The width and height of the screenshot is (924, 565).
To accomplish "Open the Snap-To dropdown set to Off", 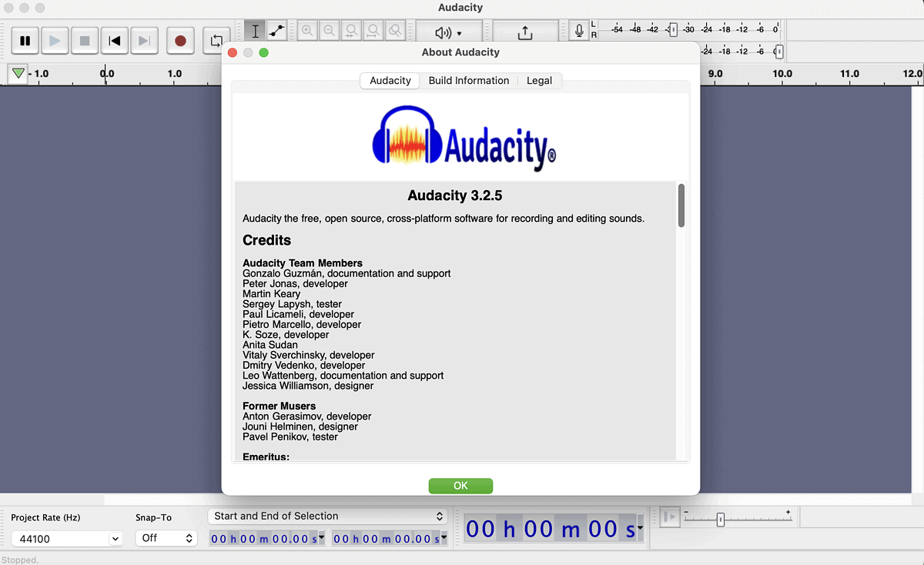I will point(166,538).
